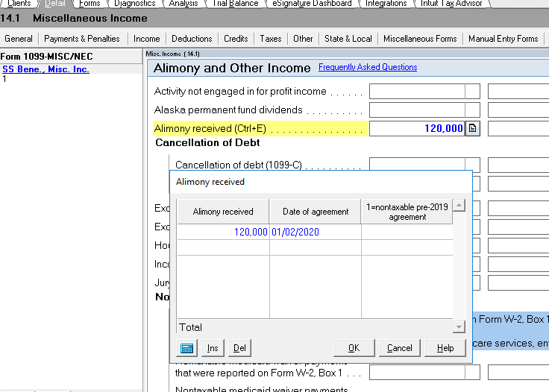Select the 01/02/2020 date of agreement cell

click(x=316, y=232)
